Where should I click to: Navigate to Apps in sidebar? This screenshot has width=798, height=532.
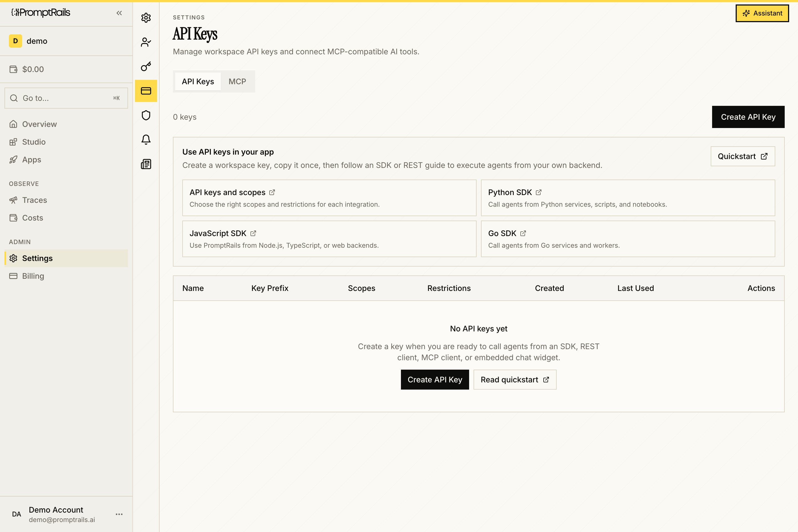pyautogui.click(x=66, y=160)
